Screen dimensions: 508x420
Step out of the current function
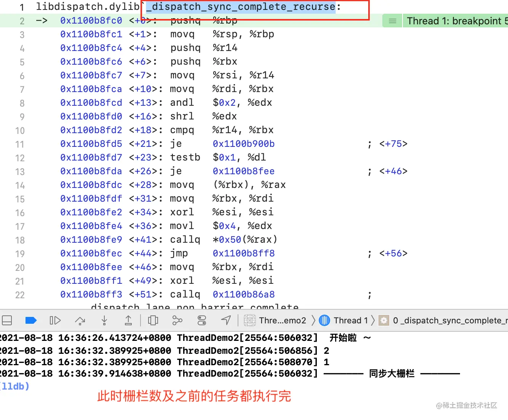pos(128,321)
